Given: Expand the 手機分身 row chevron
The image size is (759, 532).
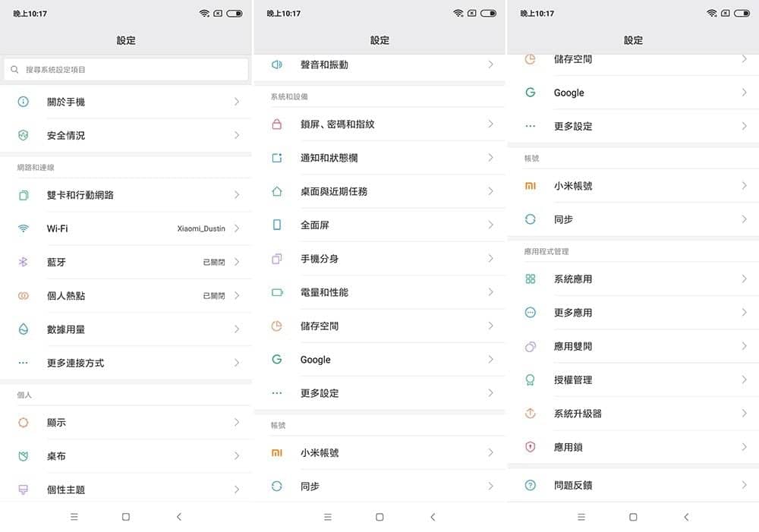Looking at the screenshot, I should (490, 259).
